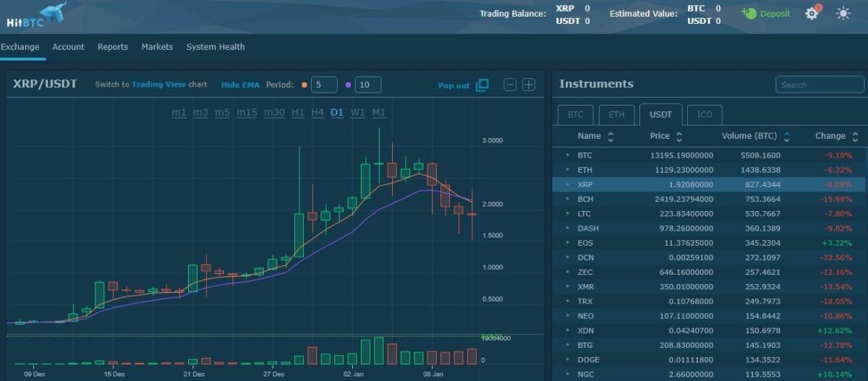Image resolution: width=868 pixels, height=381 pixels.
Task: Select the m30 timeframe
Action: [x=274, y=112]
